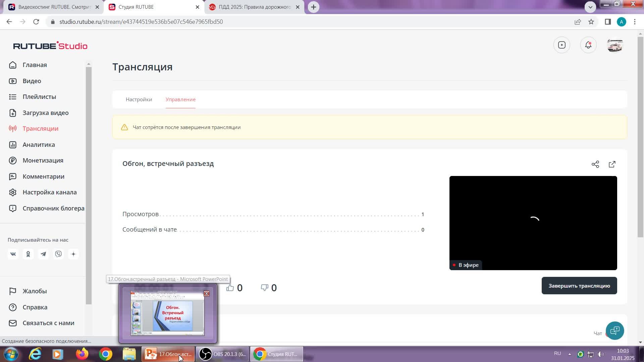The width and height of the screenshot is (644, 362).
Task: Reload the page
Action: click(36, 22)
